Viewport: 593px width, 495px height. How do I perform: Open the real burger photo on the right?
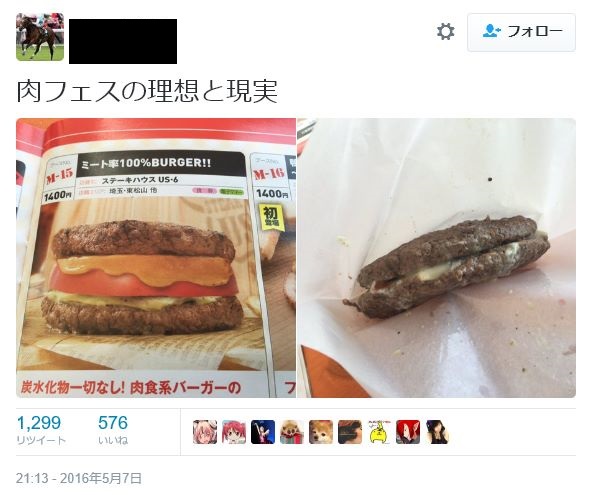436,258
